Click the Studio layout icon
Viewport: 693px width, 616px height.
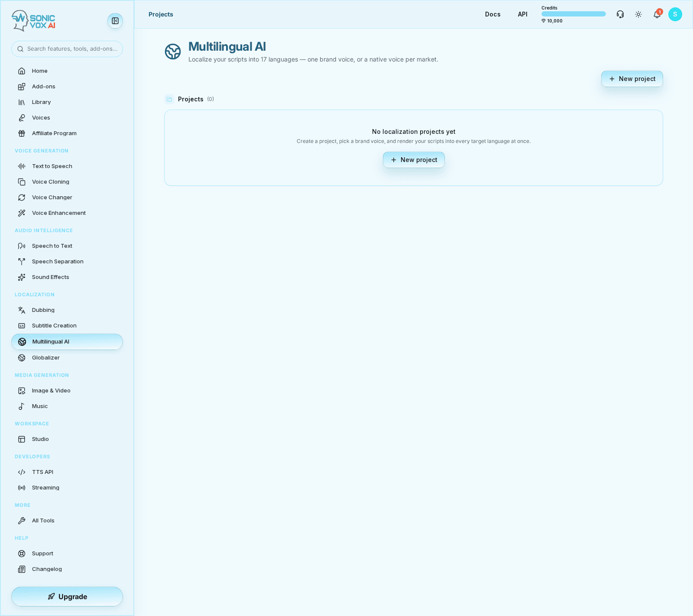(x=22, y=439)
